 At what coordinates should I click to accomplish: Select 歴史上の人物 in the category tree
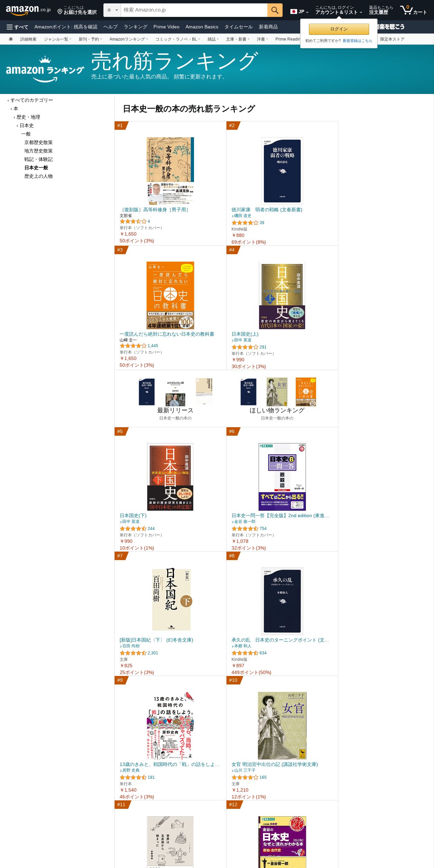(39, 176)
